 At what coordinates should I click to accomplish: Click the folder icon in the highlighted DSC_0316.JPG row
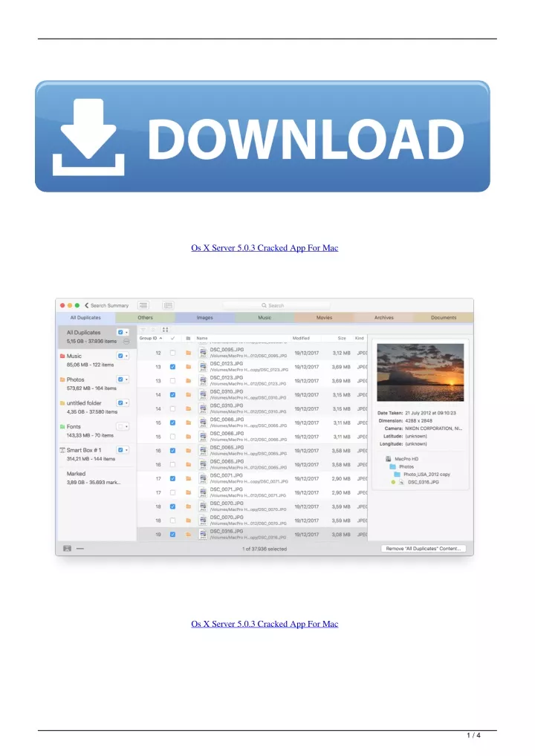189,534
